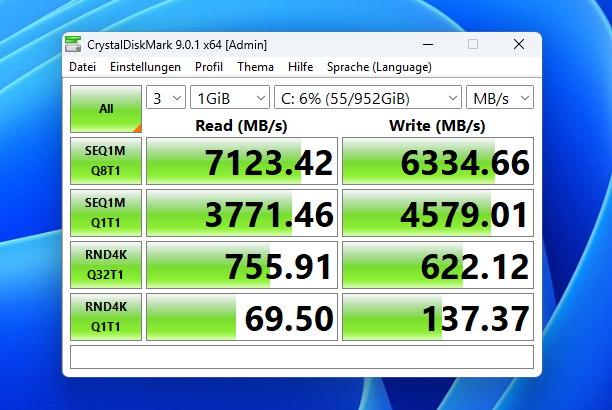Expand the MB/s unit dropdown

coord(500,97)
